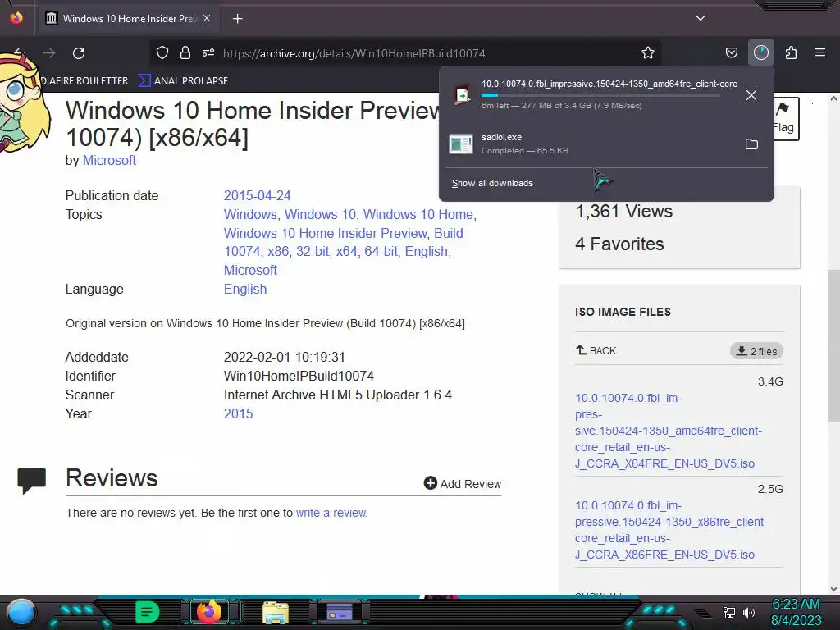Image resolution: width=840 pixels, height=630 pixels.
Task: Bookmark this page with the star icon
Action: tap(648, 52)
